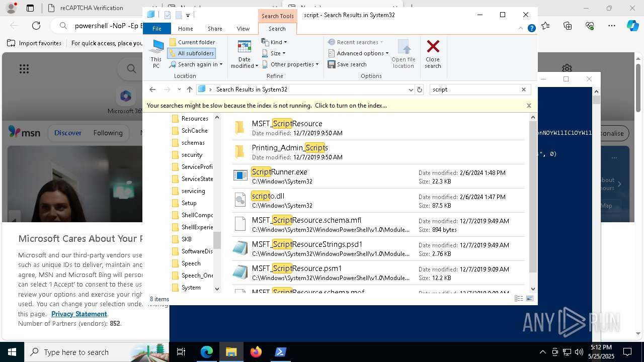Open the Size filter dropdown
This screenshot has width=644, height=362.
click(274, 53)
